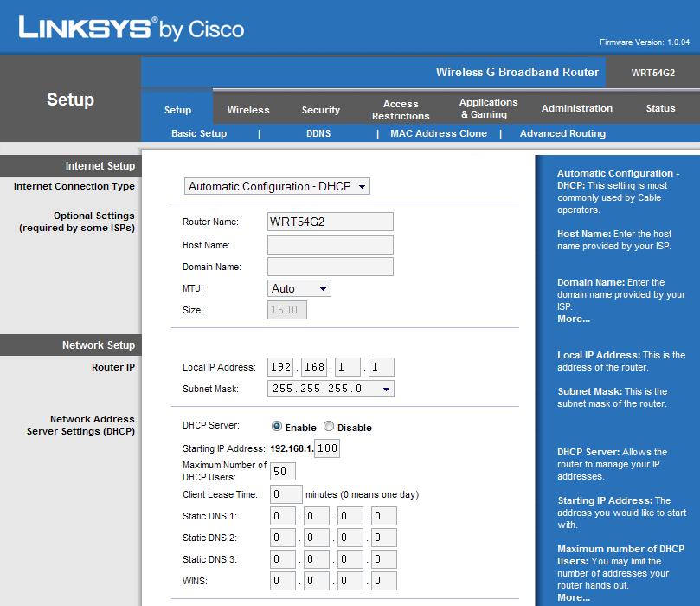Open the MTU Auto dropdown
Image resolution: width=700 pixels, height=606 pixels.
(299, 288)
